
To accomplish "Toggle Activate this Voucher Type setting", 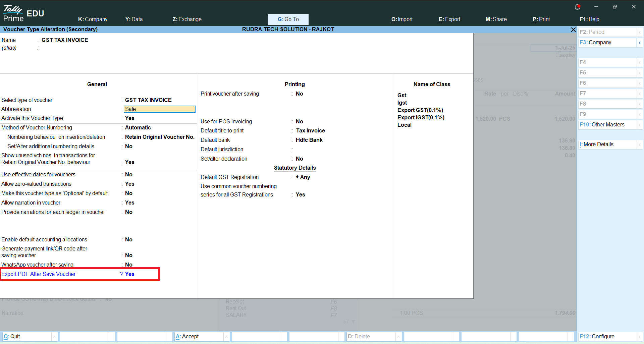I will click(130, 118).
